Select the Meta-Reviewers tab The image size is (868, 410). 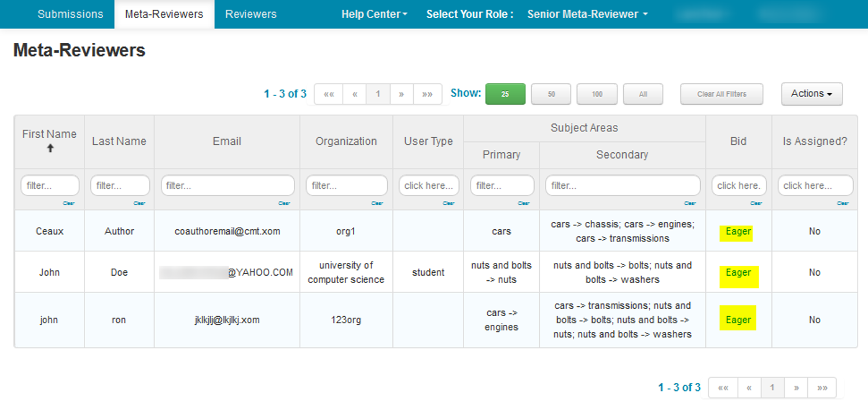click(x=164, y=14)
